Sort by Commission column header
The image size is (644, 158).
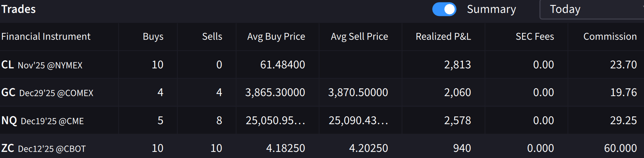tap(610, 36)
